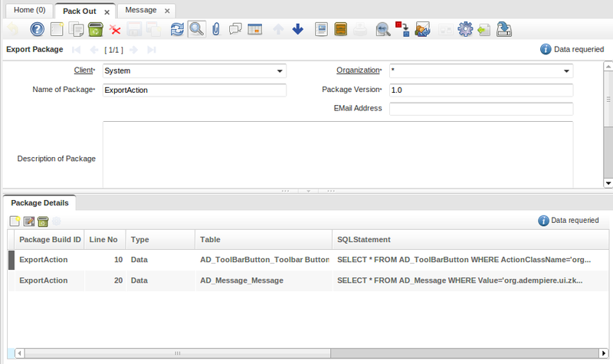Click the Organization field label link
The image size is (613, 364).
358,71
